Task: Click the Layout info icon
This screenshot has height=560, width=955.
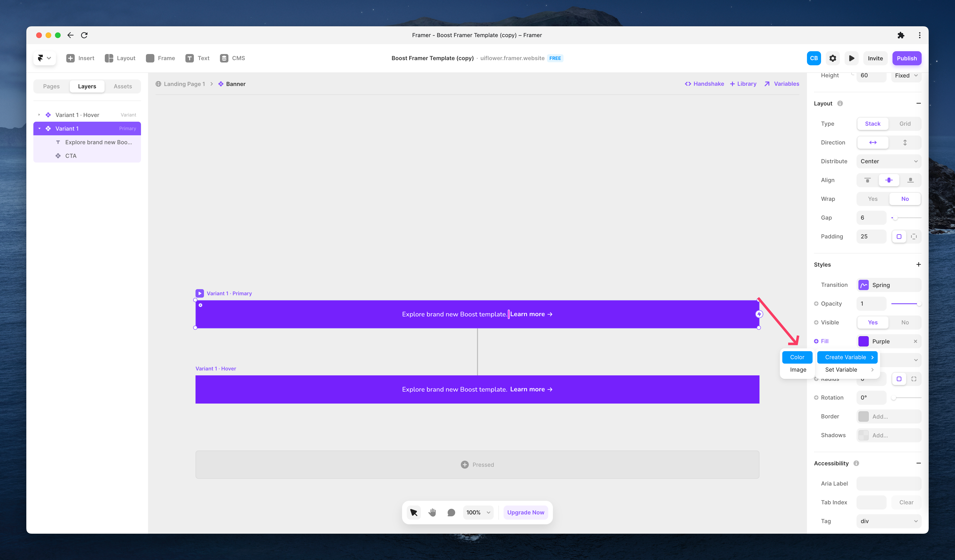Action: [x=840, y=103]
